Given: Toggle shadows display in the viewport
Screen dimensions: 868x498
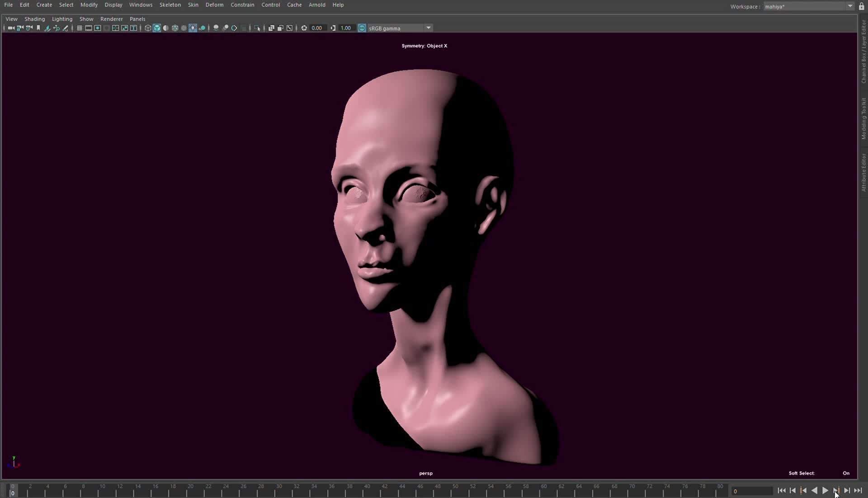Looking at the screenshot, I should tap(202, 28).
